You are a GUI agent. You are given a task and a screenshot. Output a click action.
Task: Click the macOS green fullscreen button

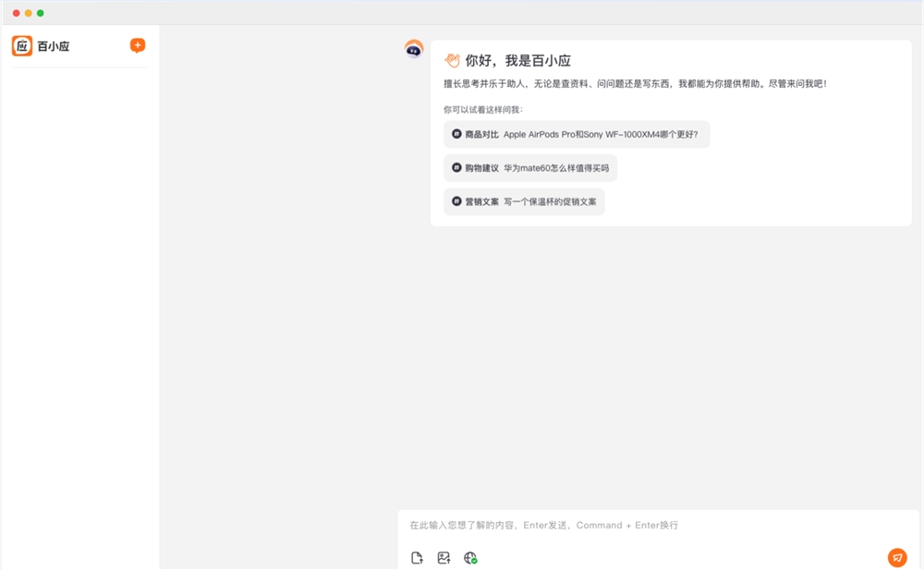pos(39,14)
